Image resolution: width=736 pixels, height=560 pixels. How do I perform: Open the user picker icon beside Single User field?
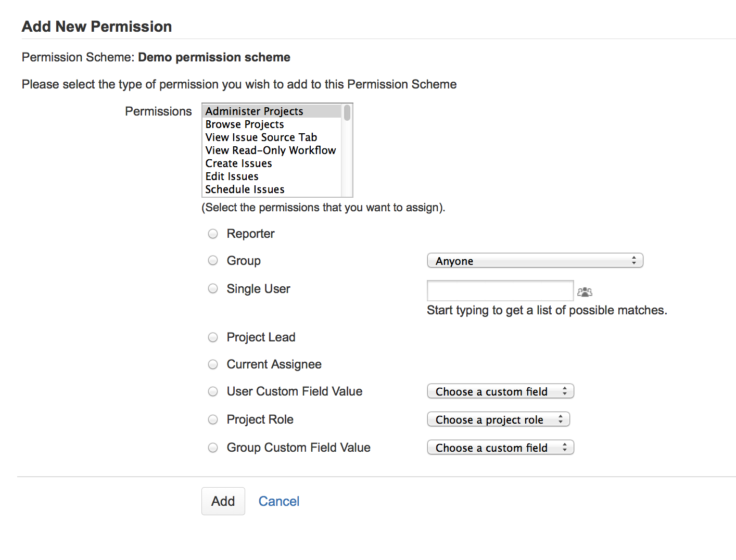pyautogui.click(x=585, y=292)
